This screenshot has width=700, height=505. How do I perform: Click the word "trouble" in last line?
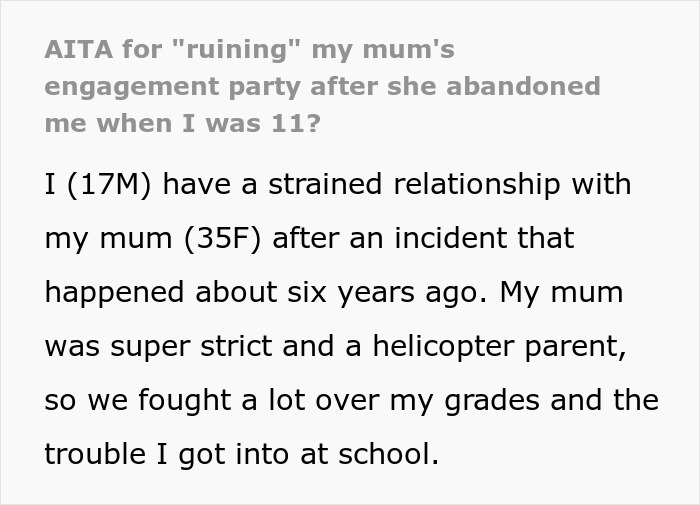[x=95, y=456]
